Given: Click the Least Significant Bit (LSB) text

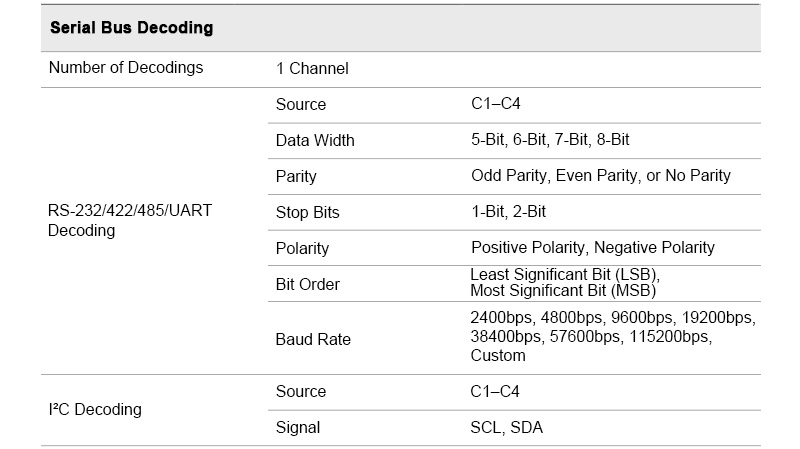Looking at the screenshot, I should click(x=565, y=275).
